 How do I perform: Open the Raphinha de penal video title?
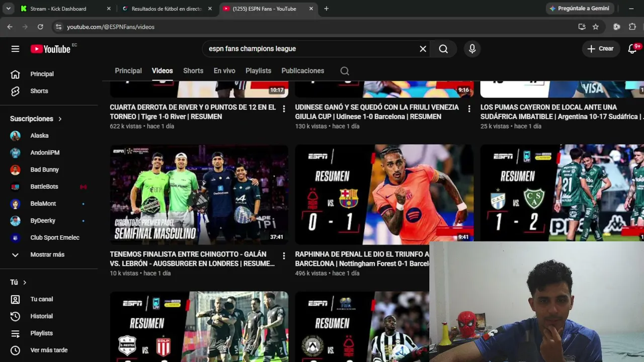tap(362, 259)
